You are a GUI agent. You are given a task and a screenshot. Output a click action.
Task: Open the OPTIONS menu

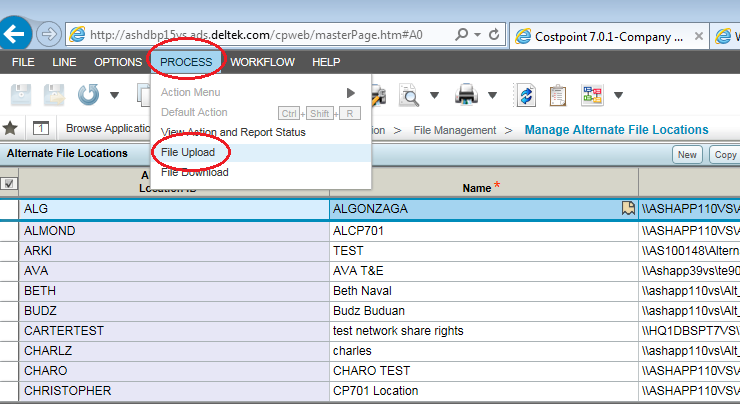pos(118,62)
